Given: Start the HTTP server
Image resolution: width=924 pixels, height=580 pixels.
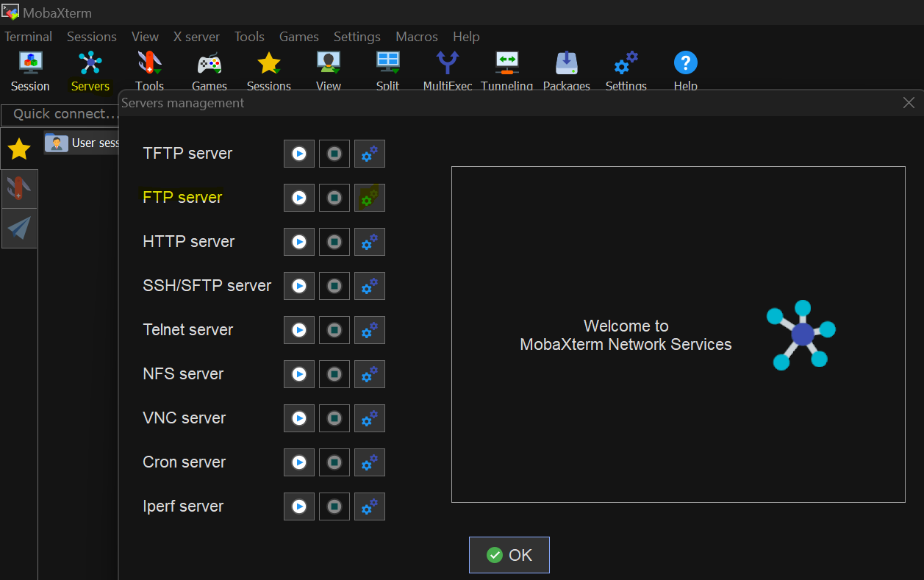Looking at the screenshot, I should tap(299, 242).
